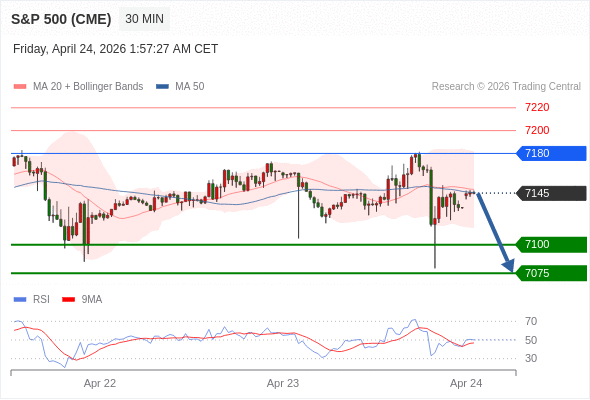Click the blue 7180 pivot price tag
The width and height of the screenshot is (590, 400).
pos(551,154)
